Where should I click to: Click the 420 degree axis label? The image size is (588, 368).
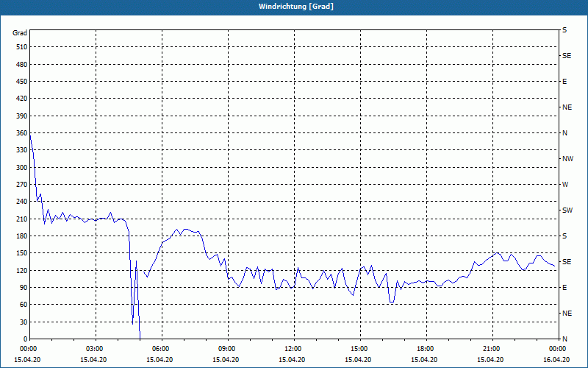22,99
